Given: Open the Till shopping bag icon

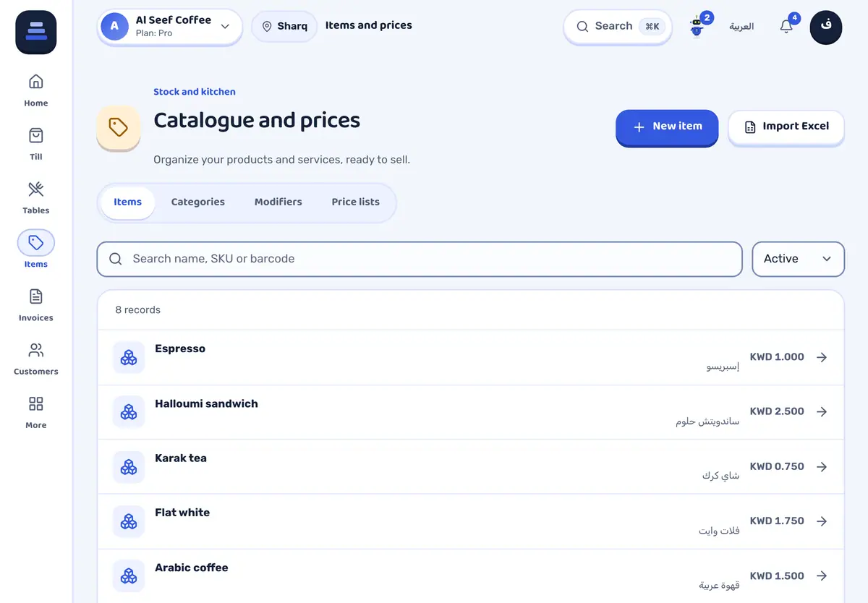Looking at the screenshot, I should [35, 135].
